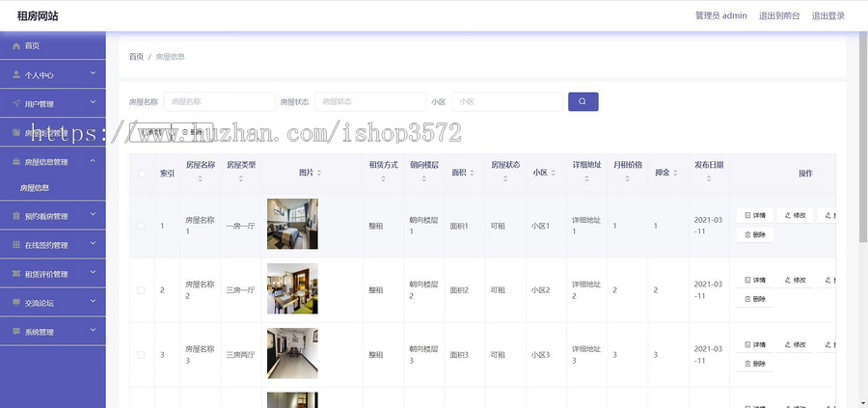The image size is (868, 408).
Task: Sort by the 小区 column arrows
Action: [553, 174]
